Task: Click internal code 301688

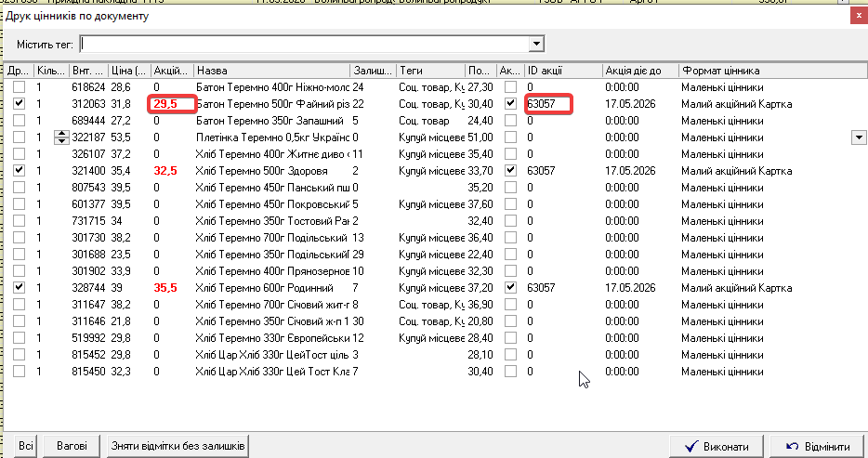Action: click(88, 255)
